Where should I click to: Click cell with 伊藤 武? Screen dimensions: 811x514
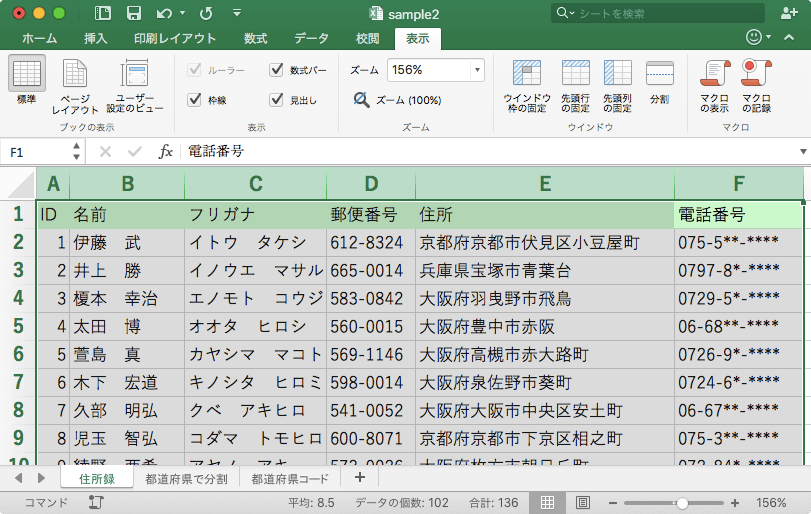pos(127,243)
